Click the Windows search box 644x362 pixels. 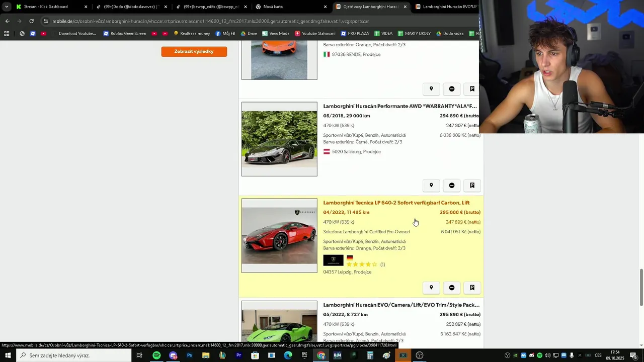coord(74,355)
